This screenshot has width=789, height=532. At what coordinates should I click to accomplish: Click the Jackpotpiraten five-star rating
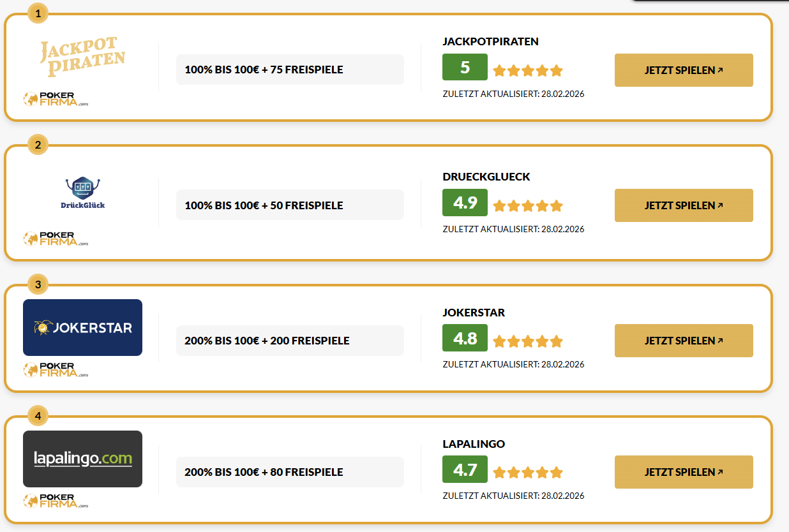(528, 71)
